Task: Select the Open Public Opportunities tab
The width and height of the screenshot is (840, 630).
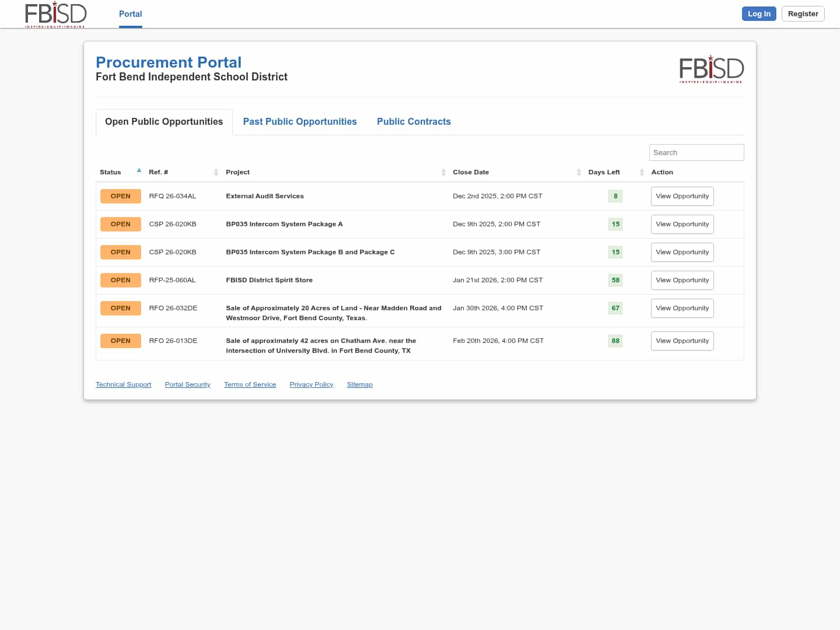Action: (x=164, y=121)
